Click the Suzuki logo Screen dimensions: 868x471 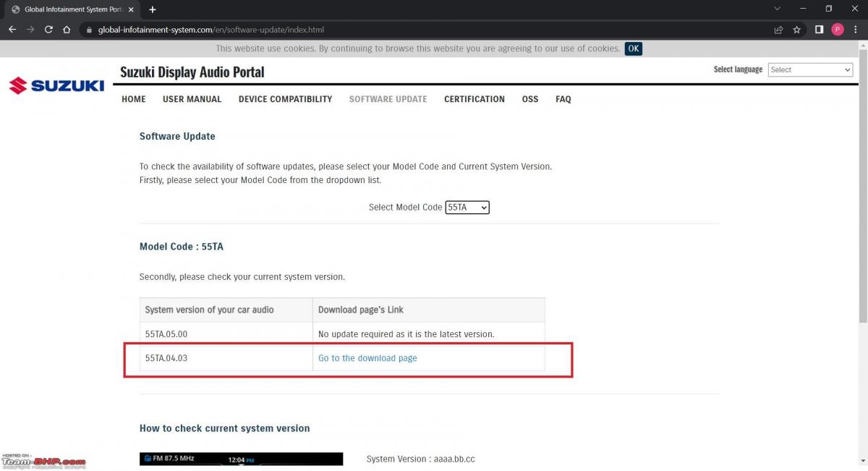point(56,85)
